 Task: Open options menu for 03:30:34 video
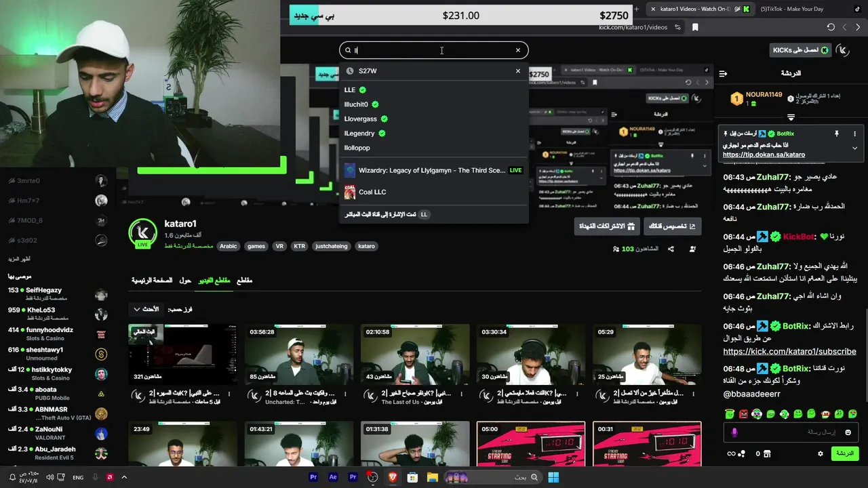[577, 393]
